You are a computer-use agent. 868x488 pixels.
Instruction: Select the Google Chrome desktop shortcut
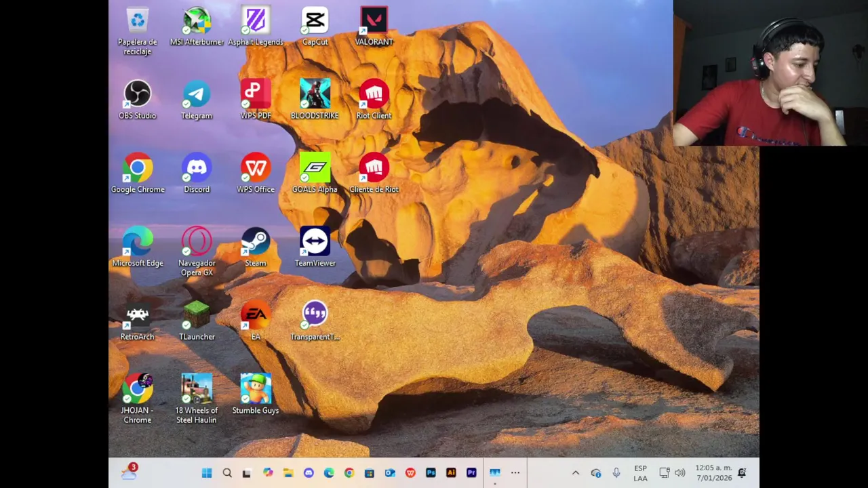138,174
